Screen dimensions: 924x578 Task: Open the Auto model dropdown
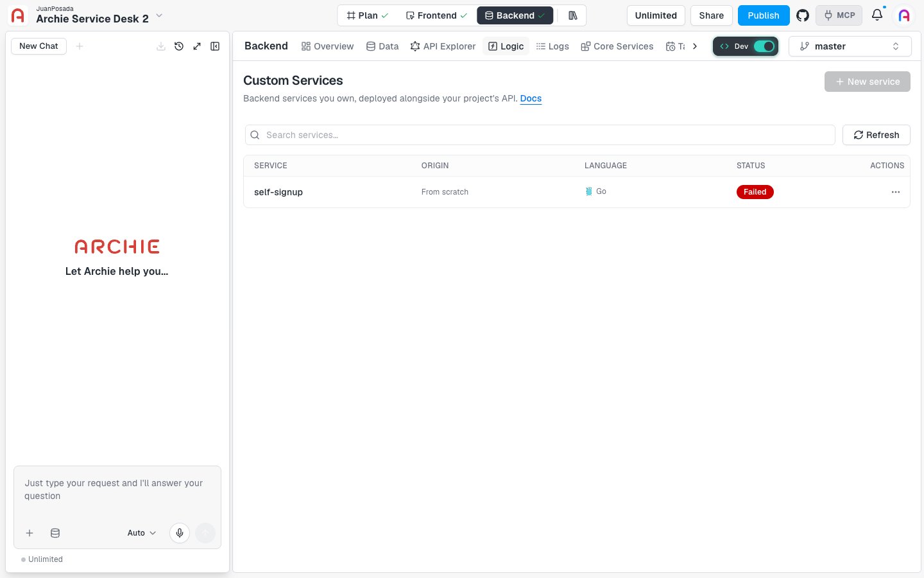coord(142,533)
